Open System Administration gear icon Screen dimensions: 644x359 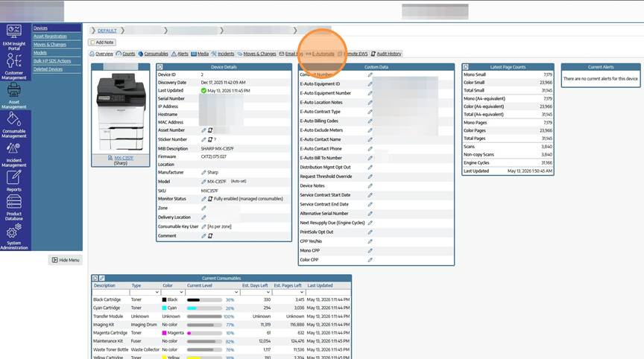[x=14, y=236]
